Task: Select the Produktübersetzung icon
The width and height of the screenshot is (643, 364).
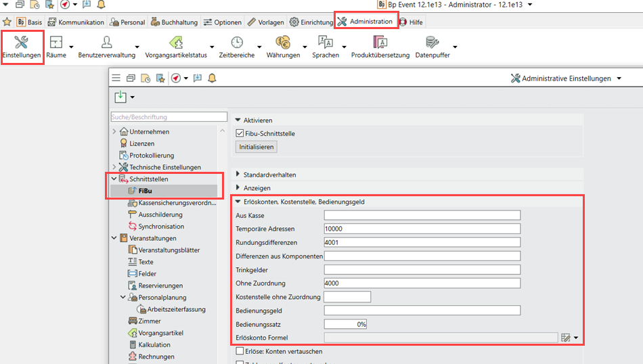Action: [380, 43]
